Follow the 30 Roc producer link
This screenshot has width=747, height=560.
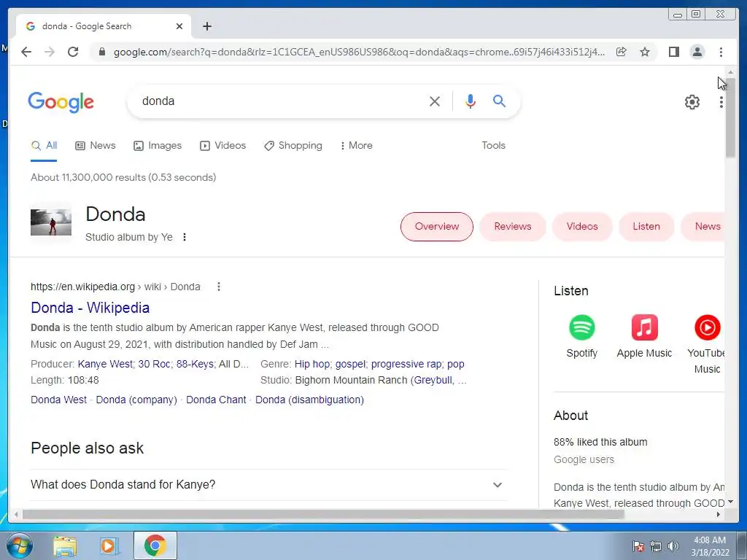pos(155,365)
